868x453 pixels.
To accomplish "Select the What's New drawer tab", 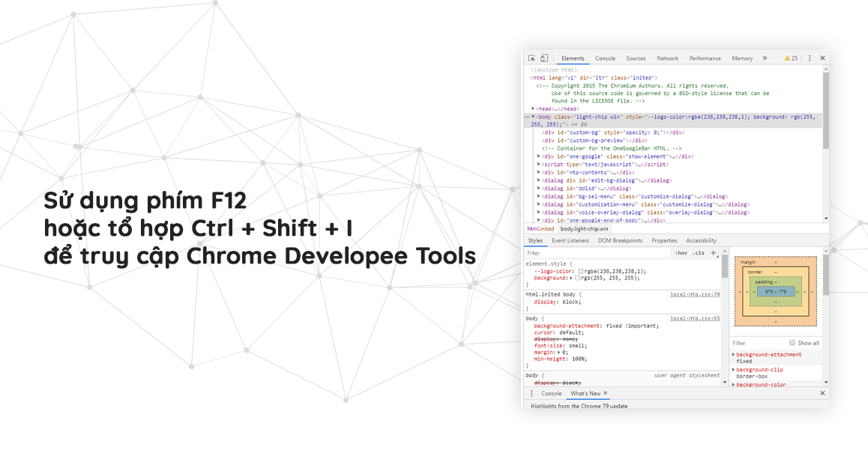I will (585, 393).
